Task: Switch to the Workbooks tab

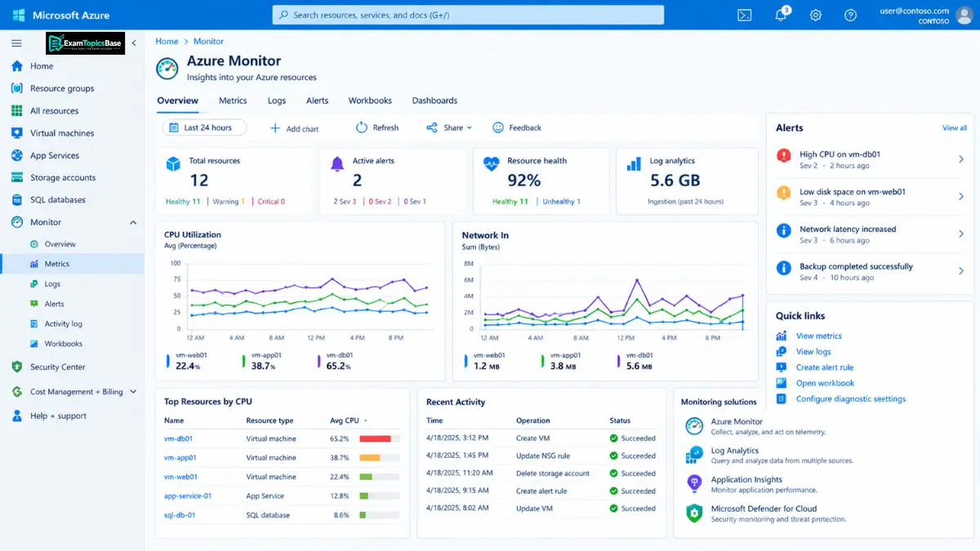Action: click(370, 100)
